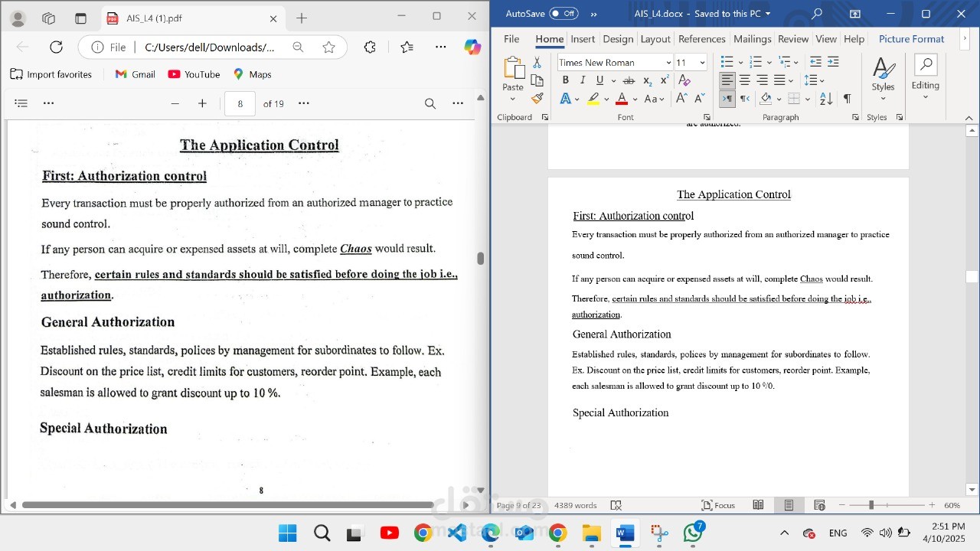Toggle Italic formatting in Word
This screenshot has width=980, height=551.
(582, 80)
